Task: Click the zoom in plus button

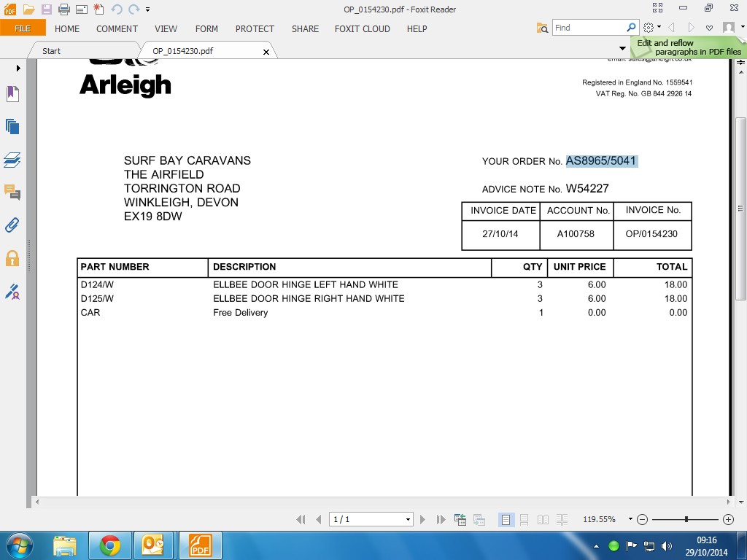Action: 729,519
